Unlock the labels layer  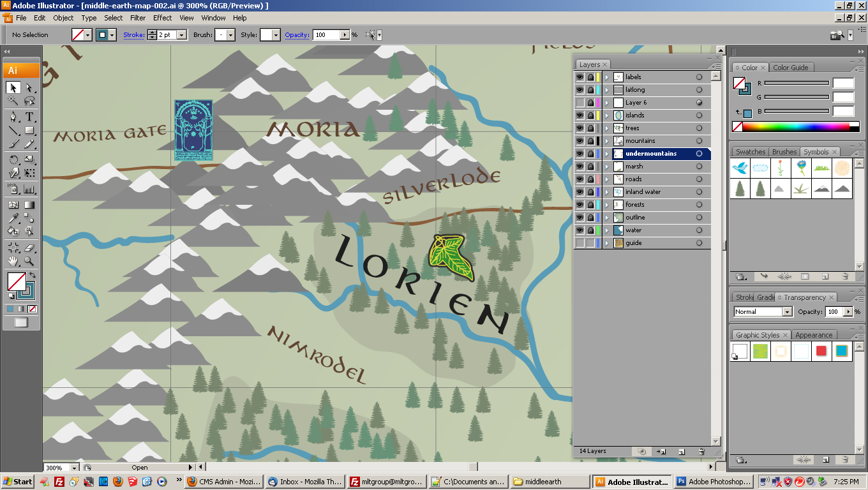590,77
